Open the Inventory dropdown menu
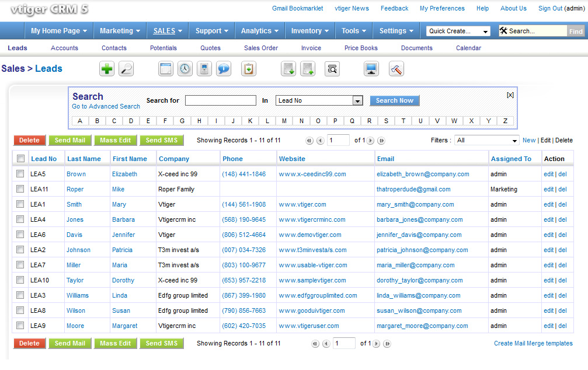This screenshot has height=370, width=588. coord(309,31)
